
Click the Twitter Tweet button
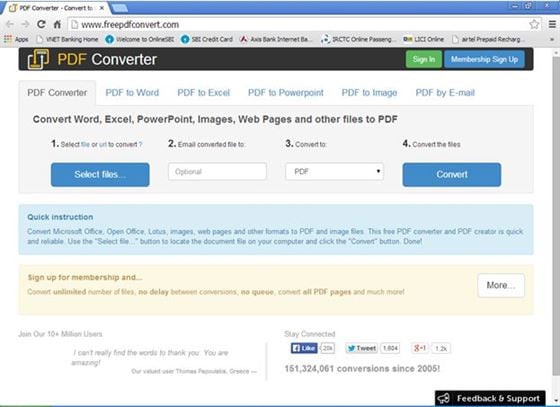pyautogui.click(x=361, y=348)
